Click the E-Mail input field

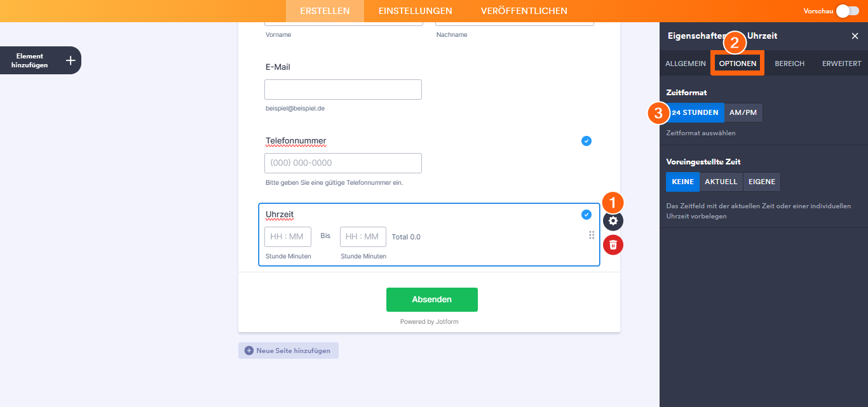(343, 90)
